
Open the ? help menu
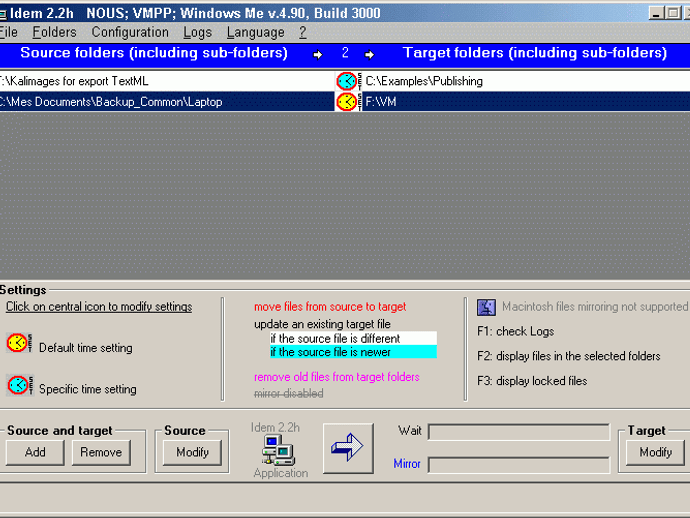(x=302, y=32)
